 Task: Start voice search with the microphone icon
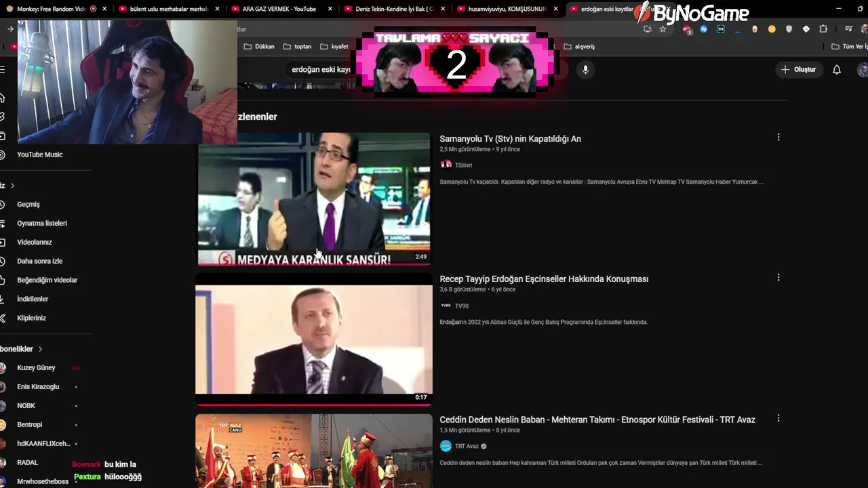click(585, 69)
